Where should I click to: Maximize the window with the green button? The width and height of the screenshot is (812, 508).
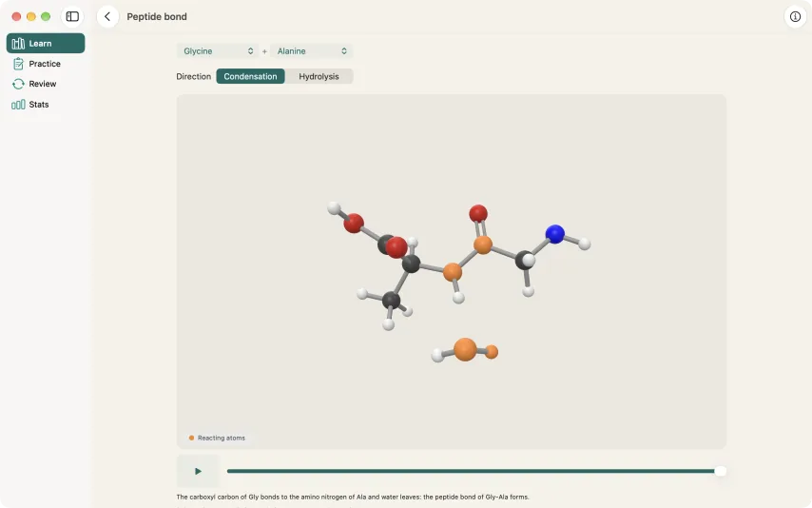46,16
